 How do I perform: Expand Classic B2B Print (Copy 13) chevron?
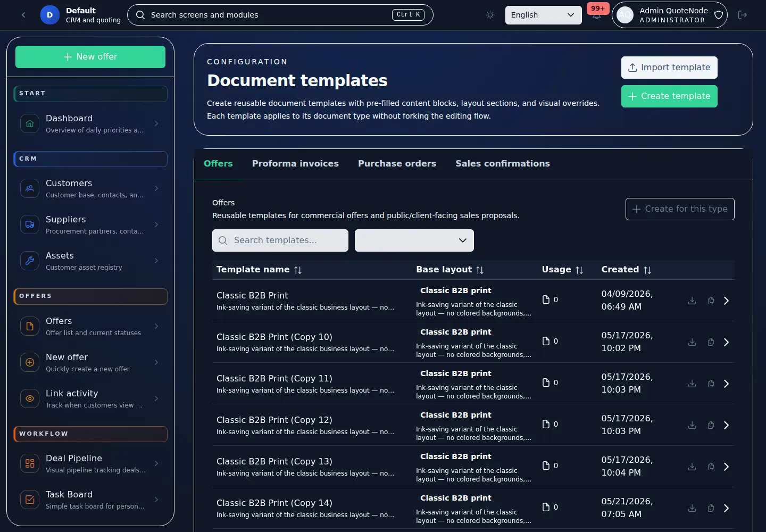pos(727,467)
